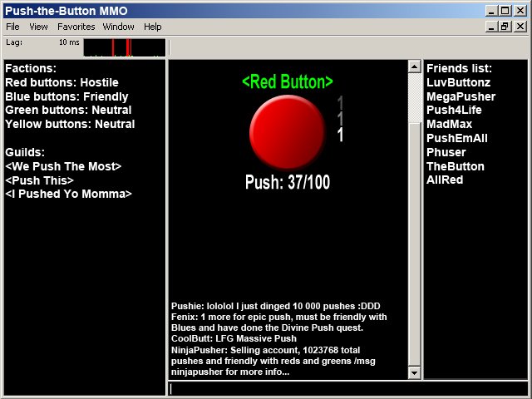This screenshot has width=532, height=399.
Task: Click the chat scrollbar down arrow
Action: (x=414, y=373)
